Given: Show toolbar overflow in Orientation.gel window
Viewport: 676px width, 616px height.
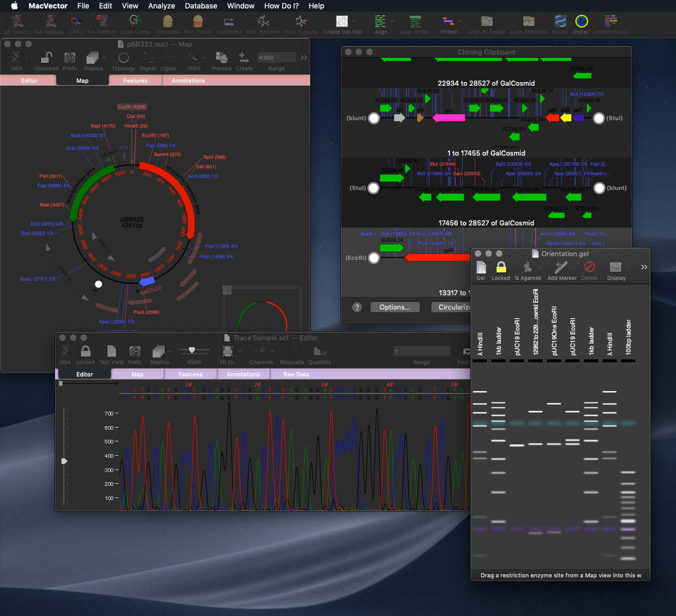Looking at the screenshot, I should tap(644, 267).
